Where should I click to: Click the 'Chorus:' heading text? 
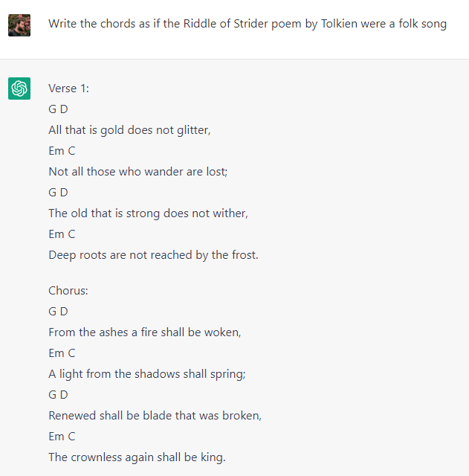pos(68,291)
